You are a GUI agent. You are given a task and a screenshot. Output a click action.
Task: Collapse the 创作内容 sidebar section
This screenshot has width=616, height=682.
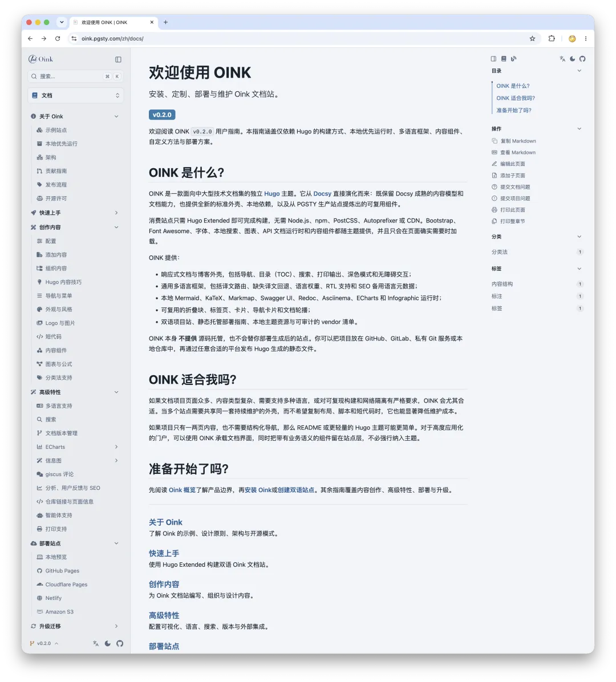(x=116, y=227)
